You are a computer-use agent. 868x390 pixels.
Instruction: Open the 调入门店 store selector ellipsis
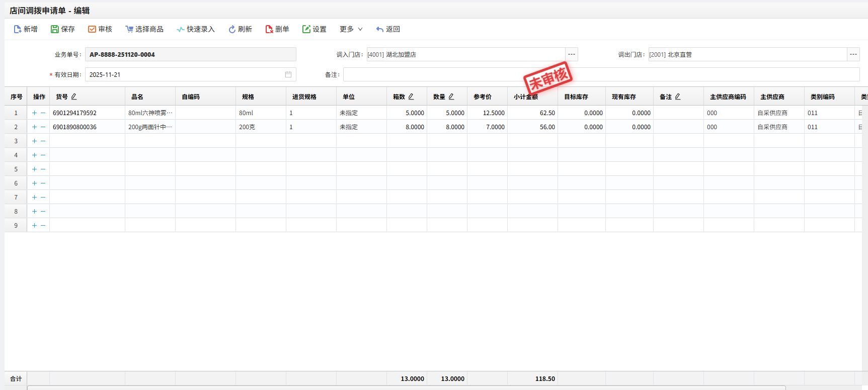[572, 54]
